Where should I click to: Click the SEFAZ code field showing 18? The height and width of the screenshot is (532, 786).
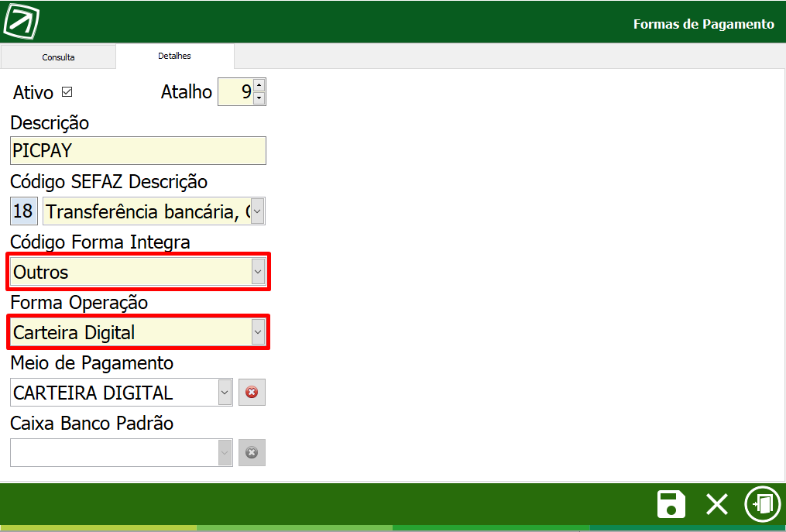(23, 211)
